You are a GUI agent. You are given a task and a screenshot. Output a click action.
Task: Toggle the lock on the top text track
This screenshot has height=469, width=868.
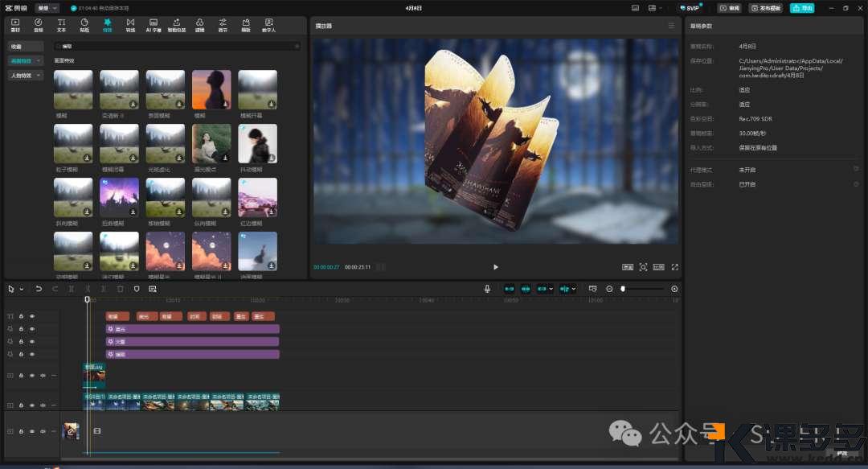pyautogui.click(x=21, y=316)
